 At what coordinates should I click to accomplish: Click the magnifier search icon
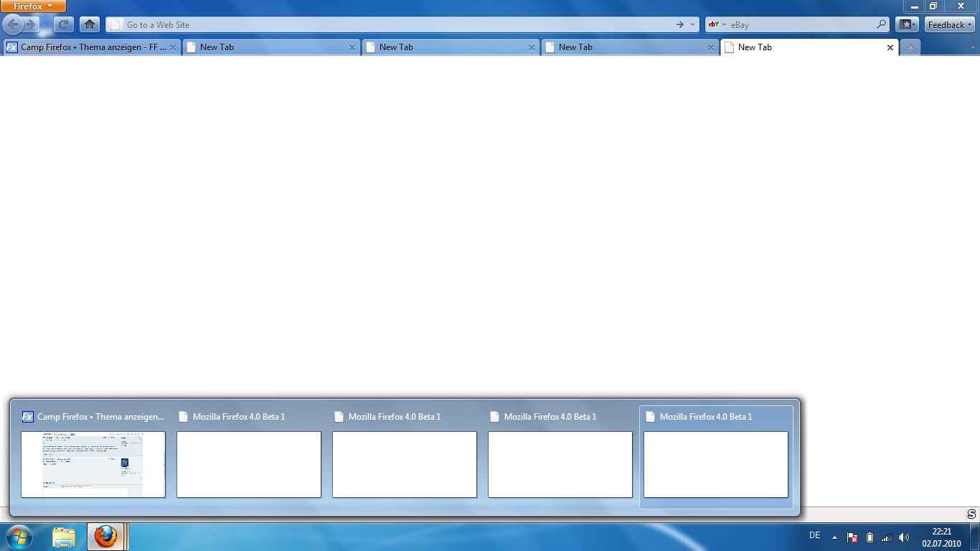(882, 24)
